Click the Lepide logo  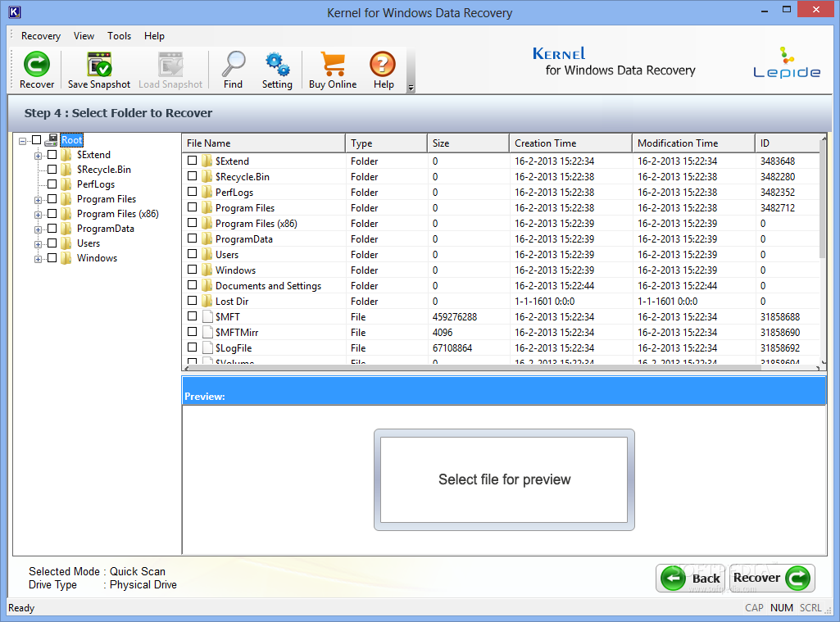tap(787, 62)
